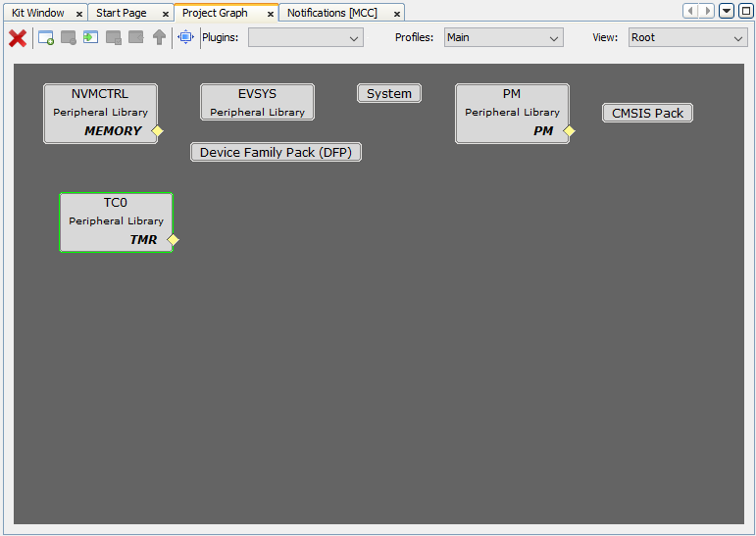Select the Device Family Pack (DFP) block
The image size is (756, 536).
click(x=276, y=152)
